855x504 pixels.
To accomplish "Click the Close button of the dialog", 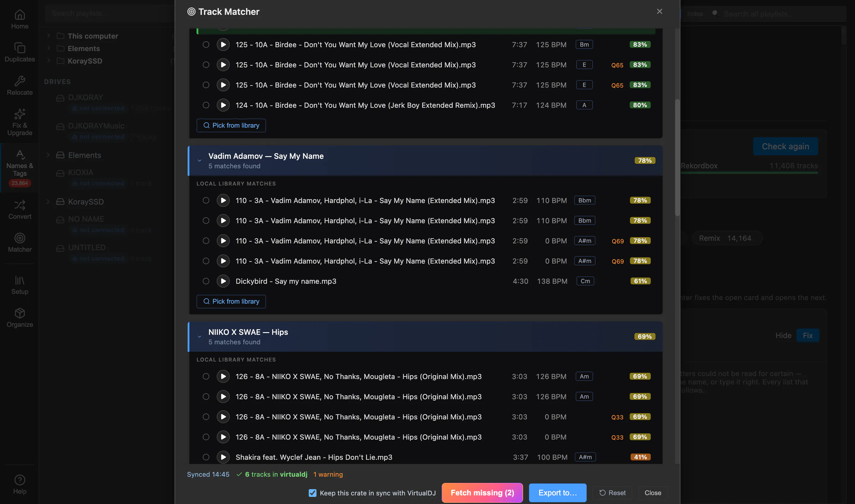I will point(653,493).
